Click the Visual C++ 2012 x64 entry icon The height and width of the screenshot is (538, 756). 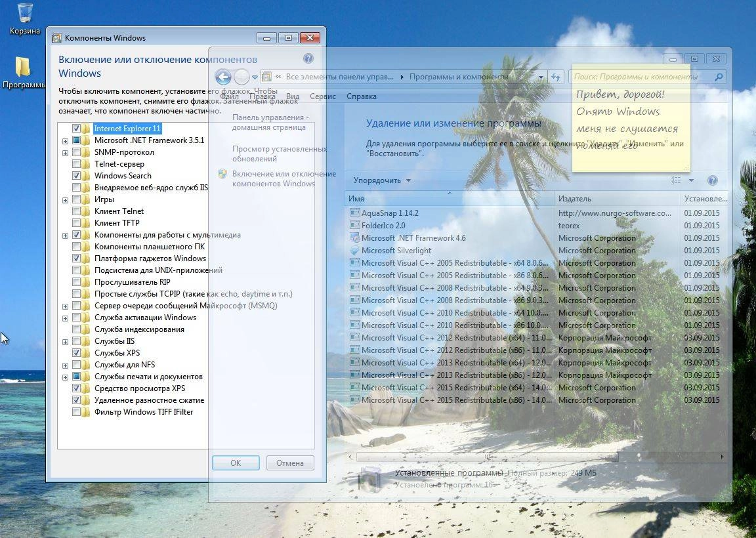[x=355, y=337]
